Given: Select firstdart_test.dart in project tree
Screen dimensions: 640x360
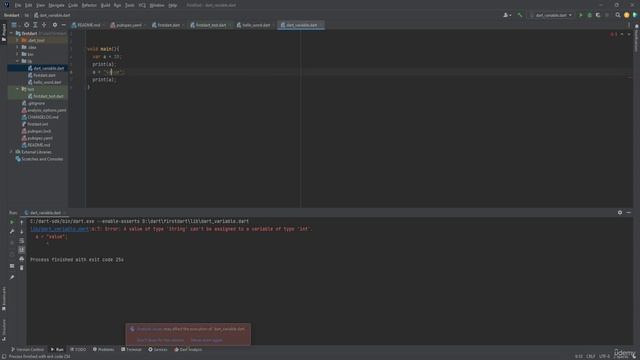Looking at the screenshot, I should (46, 96).
